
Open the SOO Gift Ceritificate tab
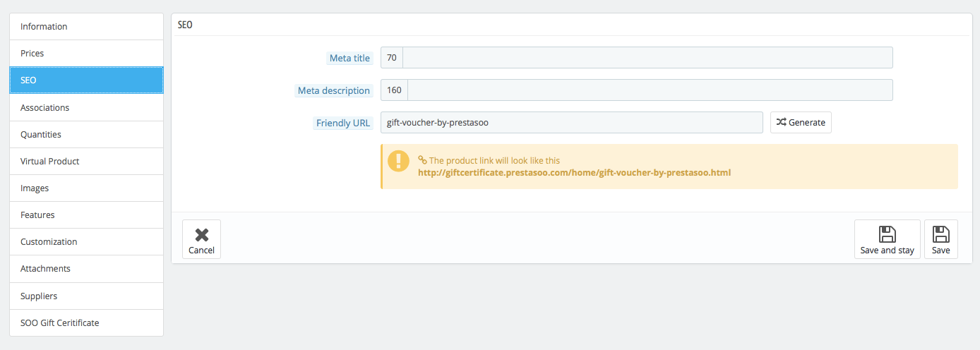tap(86, 322)
